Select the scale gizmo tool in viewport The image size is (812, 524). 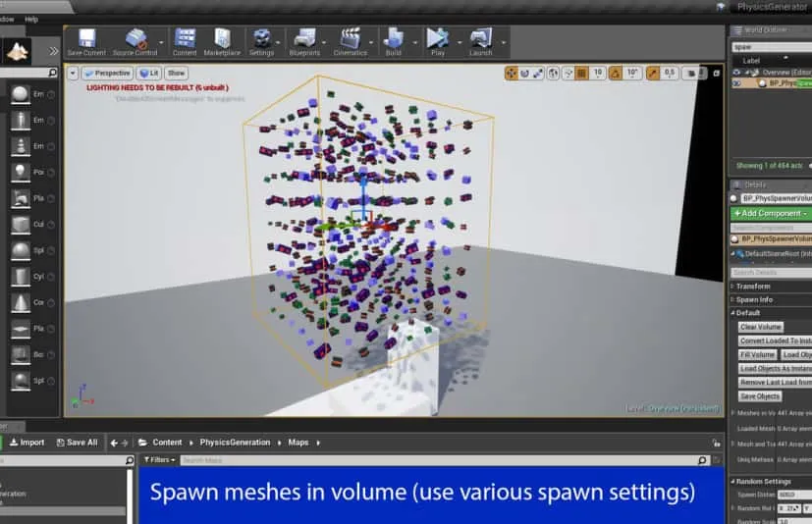pos(538,73)
